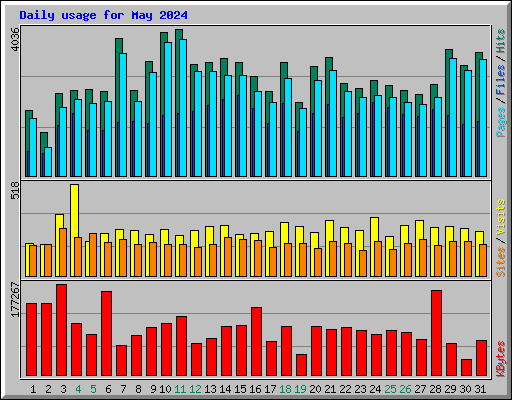The width and height of the screenshot is (512, 400).
Task: Click green weekend day label 18
Action: click(x=285, y=389)
